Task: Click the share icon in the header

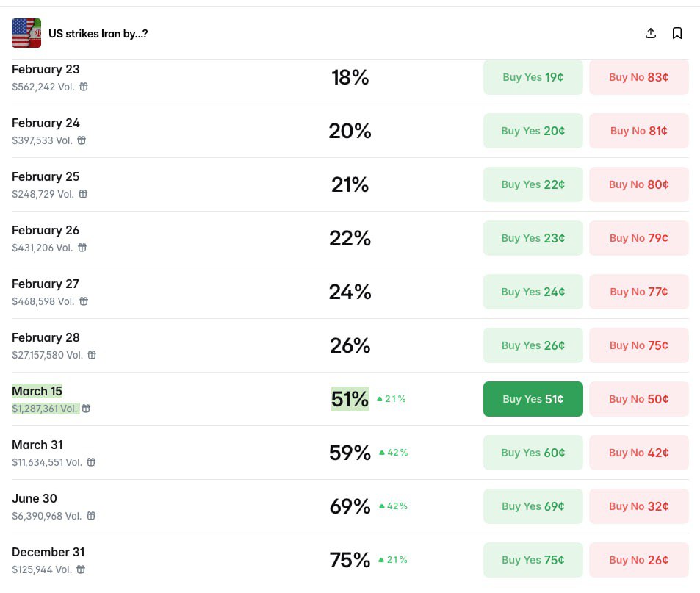Action: click(650, 33)
